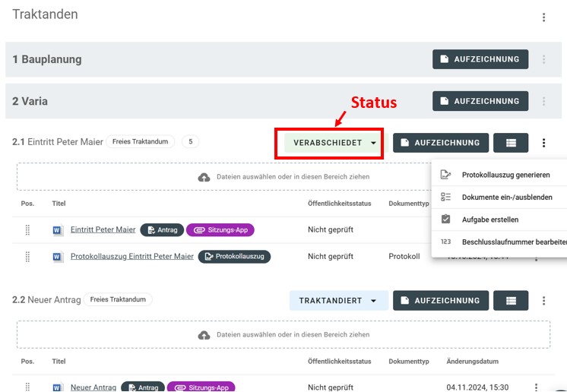Screen dimensions: 567x392
Task: Click list view icon for Eintritt Peter Maier
Action: (511, 143)
